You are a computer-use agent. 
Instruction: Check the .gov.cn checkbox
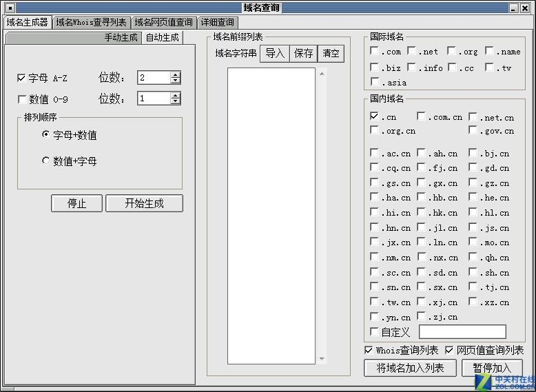click(473, 130)
